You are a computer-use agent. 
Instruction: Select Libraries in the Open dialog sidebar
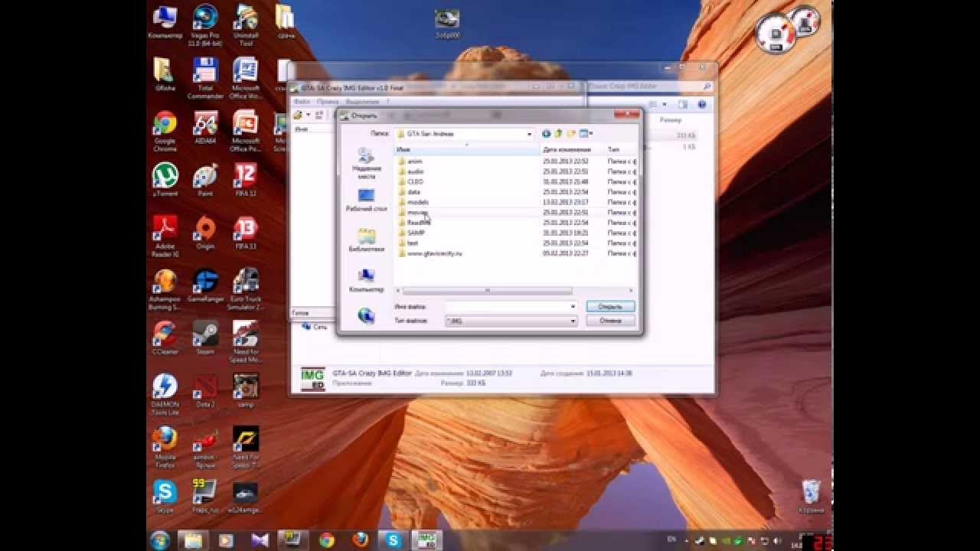point(366,240)
